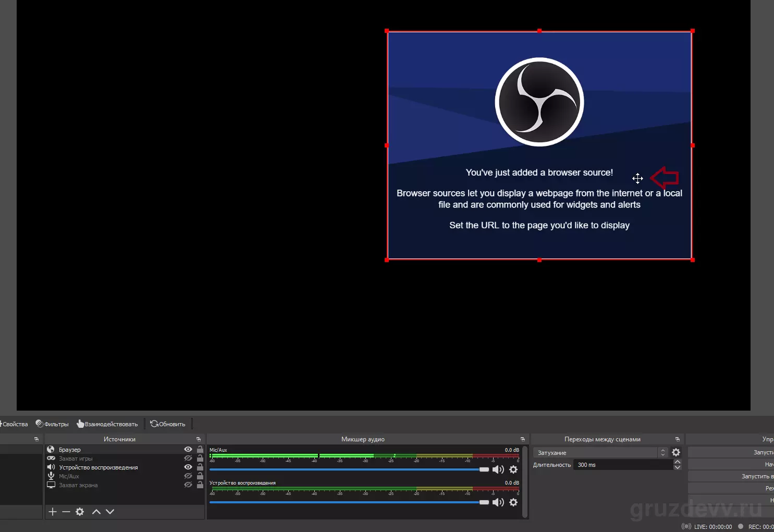Image resolution: width=774 pixels, height=532 pixels.
Task: Remove selected source with minus button
Action: 66,512
